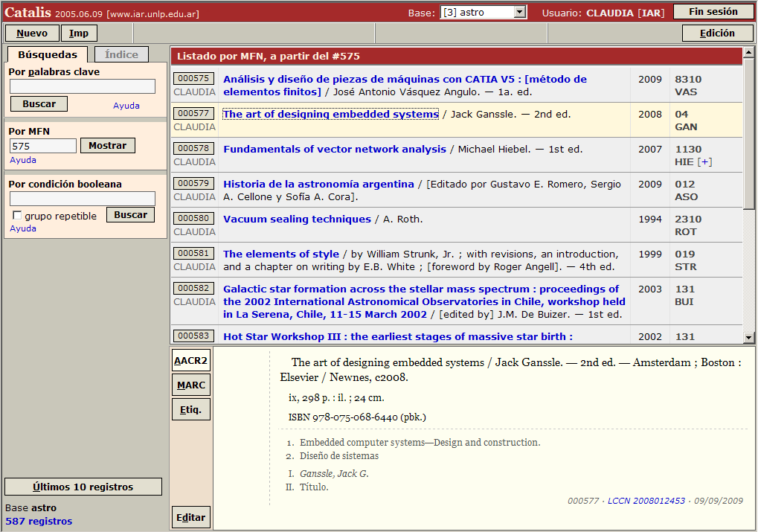This screenshot has height=532, width=758.
Task: Click the Nuevo button
Action: point(32,33)
